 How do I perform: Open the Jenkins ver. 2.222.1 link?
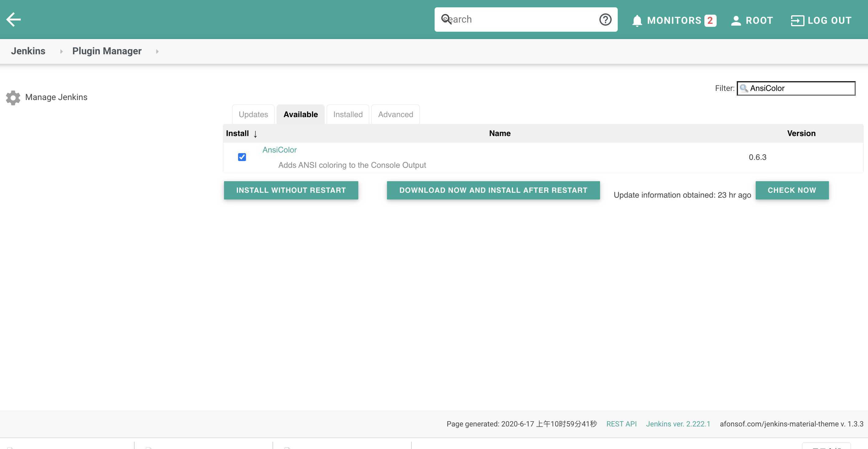pos(678,424)
